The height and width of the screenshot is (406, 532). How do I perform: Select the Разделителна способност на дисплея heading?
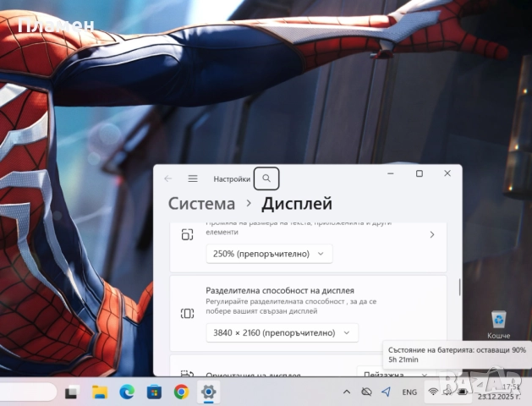click(280, 290)
